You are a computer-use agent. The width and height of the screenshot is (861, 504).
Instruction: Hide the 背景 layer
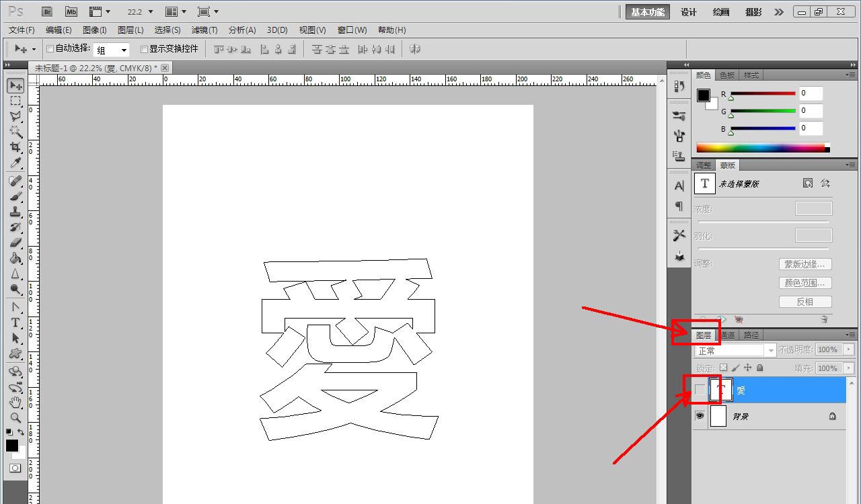[x=700, y=416]
